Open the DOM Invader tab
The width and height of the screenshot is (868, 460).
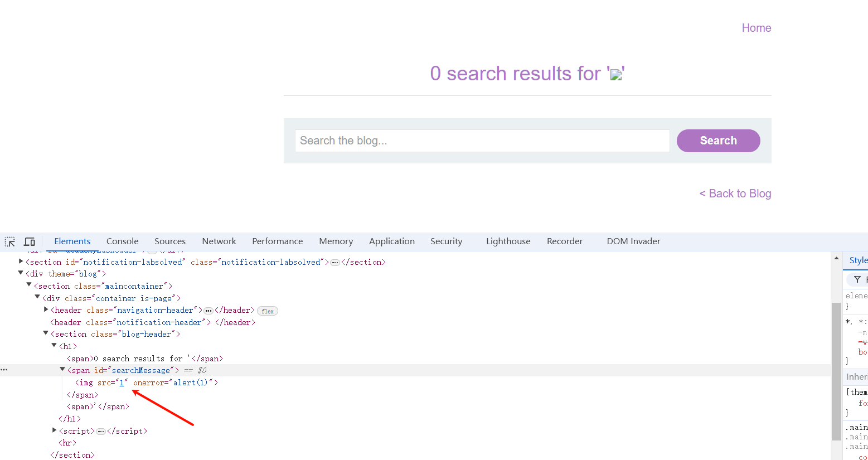[633, 241]
